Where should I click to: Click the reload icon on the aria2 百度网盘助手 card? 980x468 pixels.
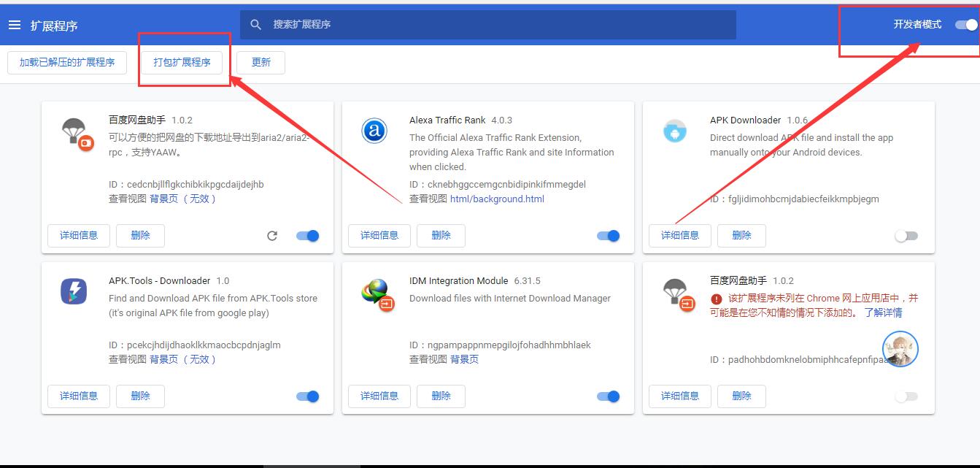coord(272,236)
